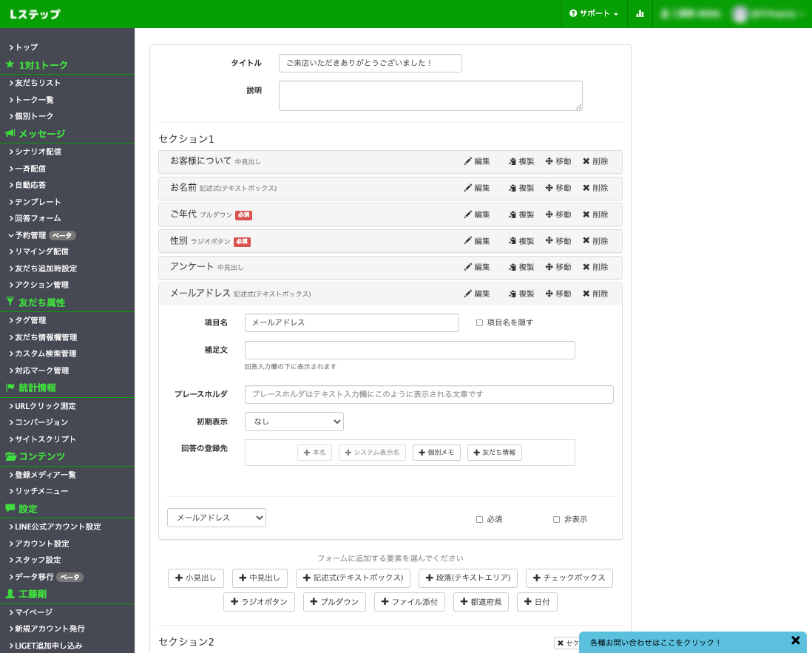The width and height of the screenshot is (812, 653).
Task: Open the 初期表示 dropdown showing なし
Action: point(294,422)
